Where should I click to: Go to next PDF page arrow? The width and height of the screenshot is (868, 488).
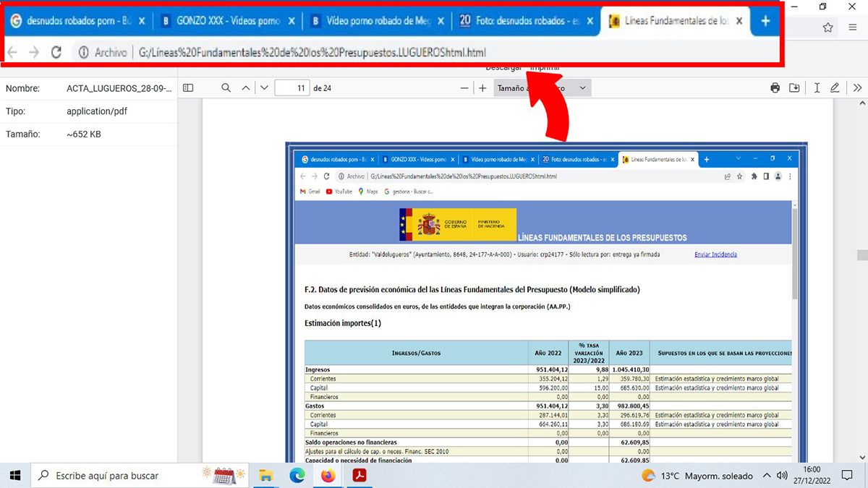click(264, 88)
